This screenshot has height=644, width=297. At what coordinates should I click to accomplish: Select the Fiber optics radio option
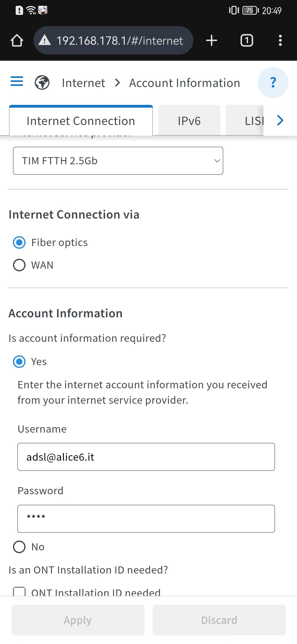19,242
